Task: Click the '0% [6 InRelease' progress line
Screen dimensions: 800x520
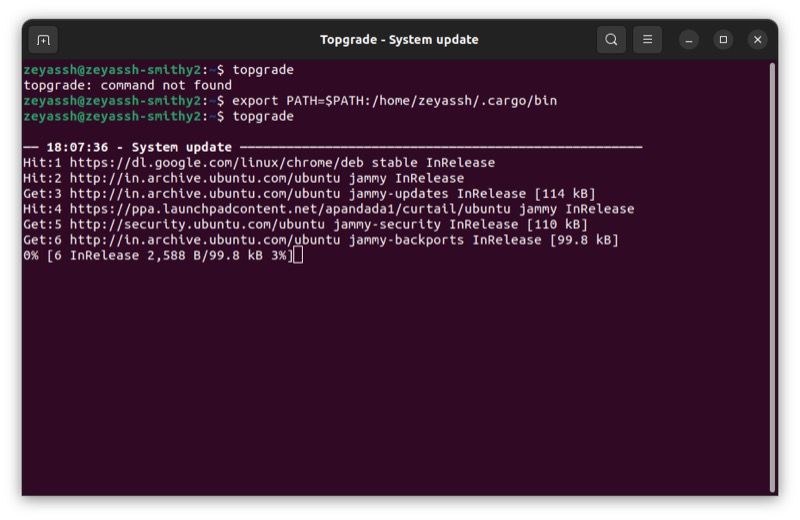Action: 158,255
